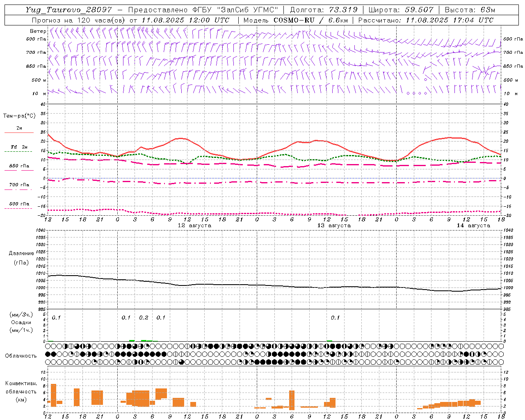Select the Осадки precipitation label

(21, 322)
